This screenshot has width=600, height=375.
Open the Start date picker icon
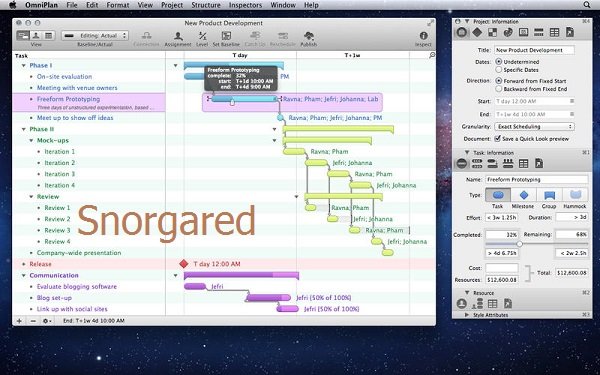click(572, 101)
